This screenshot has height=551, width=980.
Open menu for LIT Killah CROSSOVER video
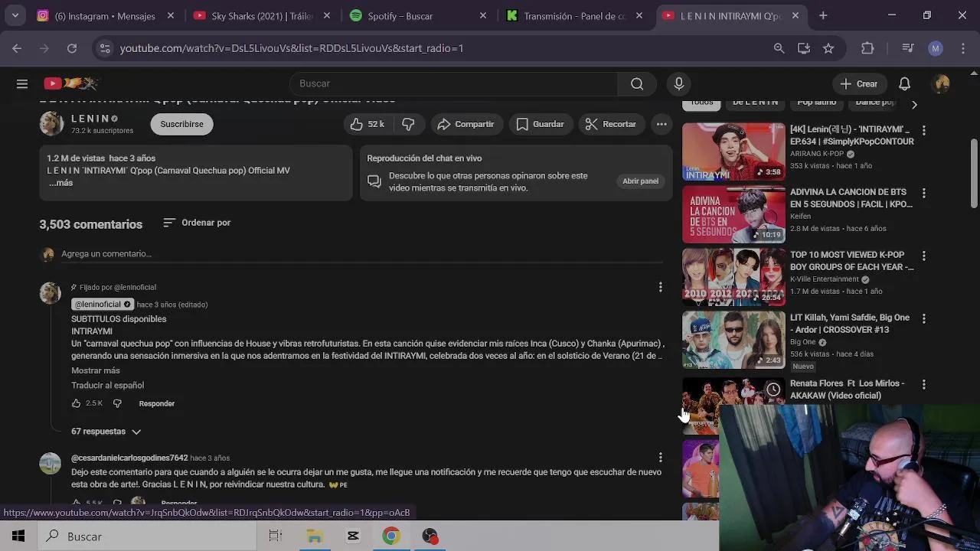click(x=924, y=319)
